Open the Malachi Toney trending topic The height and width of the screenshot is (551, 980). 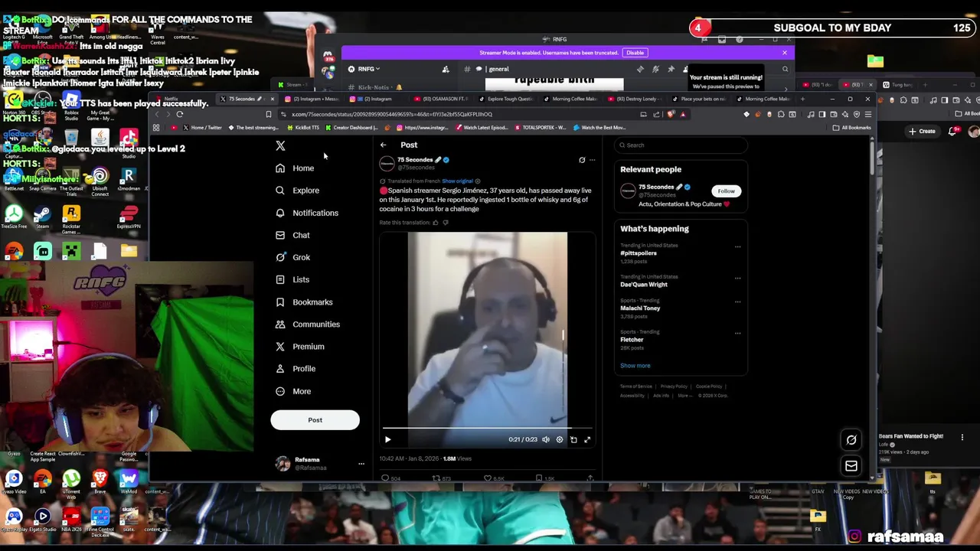point(640,308)
